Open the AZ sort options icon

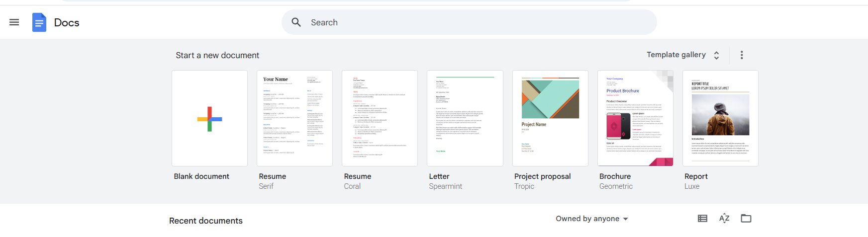pyautogui.click(x=724, y=218)
